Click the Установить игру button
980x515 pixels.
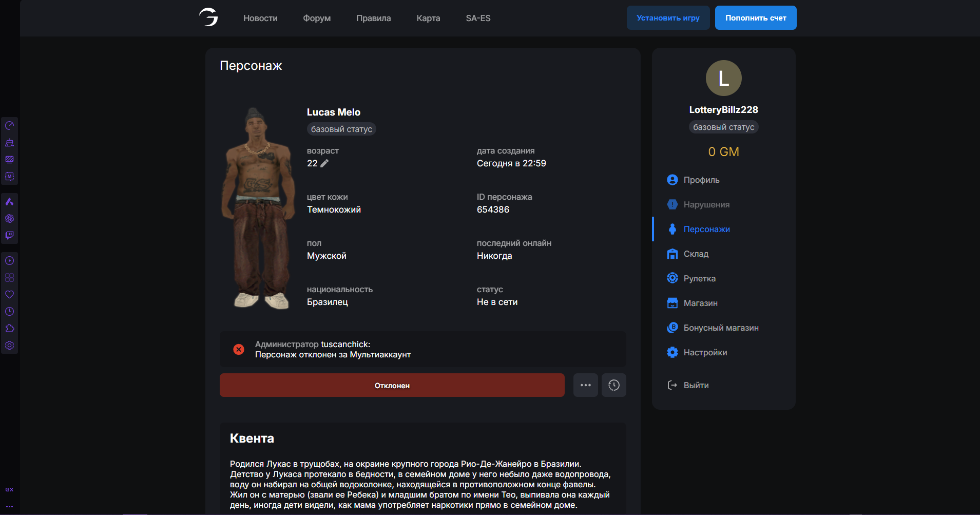click(x=668, y=17)
